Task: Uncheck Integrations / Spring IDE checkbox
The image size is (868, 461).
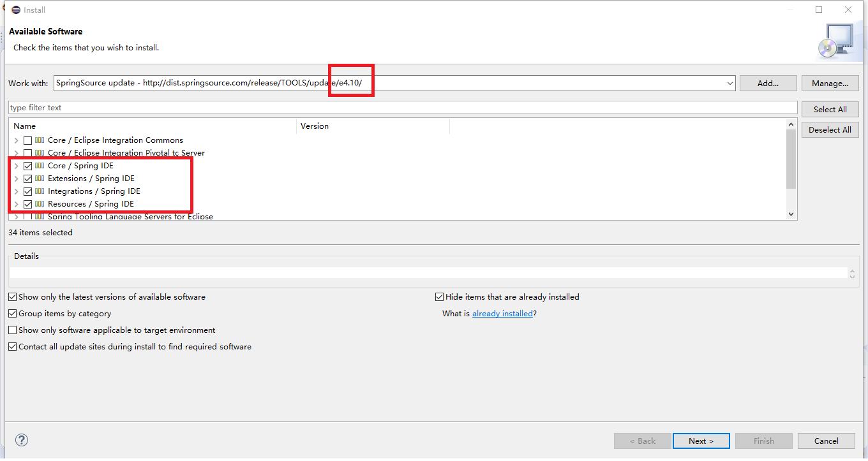Action: (x=27, y=191)
